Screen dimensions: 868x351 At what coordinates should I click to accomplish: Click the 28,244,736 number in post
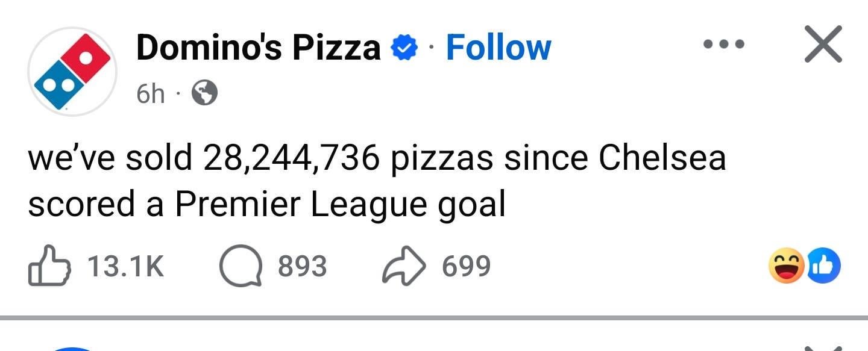pyautogui.click(x=292, y=158)
